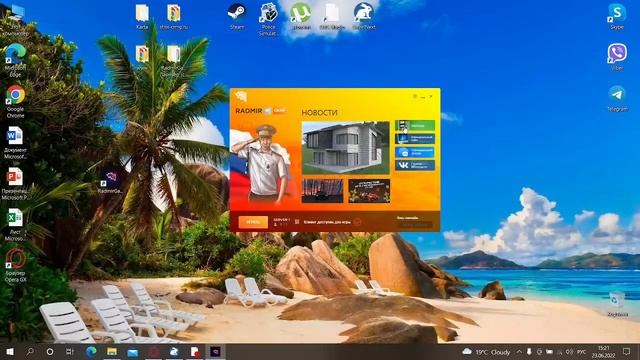Open Google Chrome desktop shortcut
Image resolution: width=640 pixels, height=360 pixels.
pyautogui.click(x=16, y=101)
